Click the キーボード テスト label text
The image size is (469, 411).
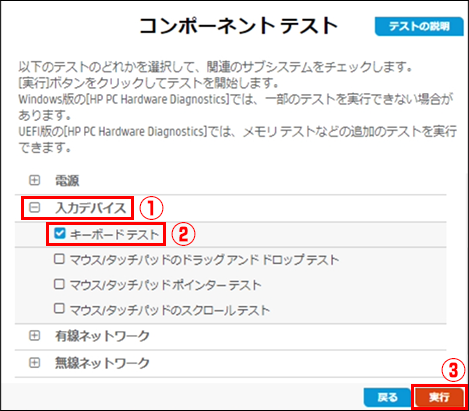115,235
